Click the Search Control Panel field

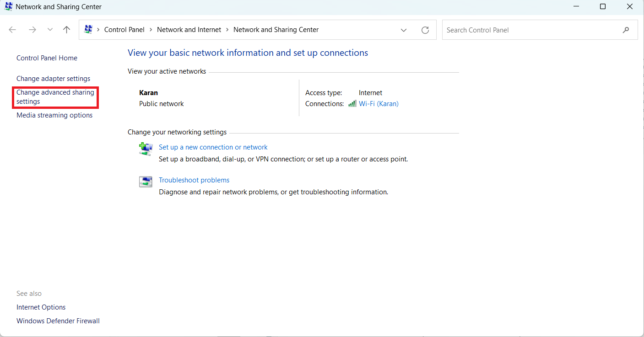531,30
